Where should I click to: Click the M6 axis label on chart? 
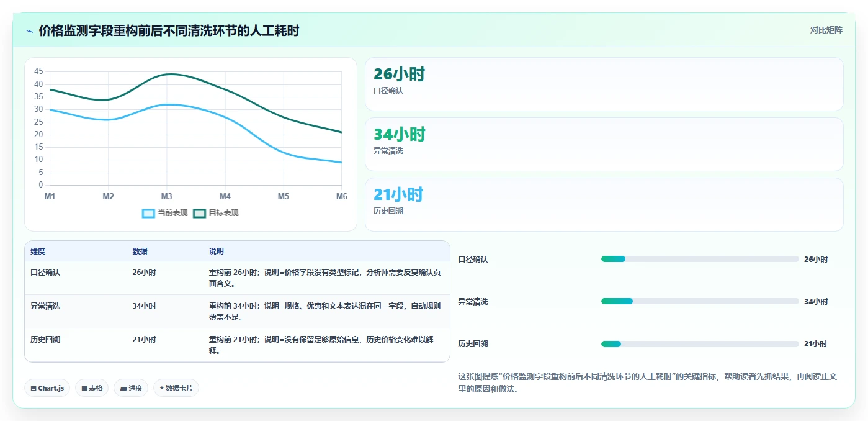[x=342, y=196]
